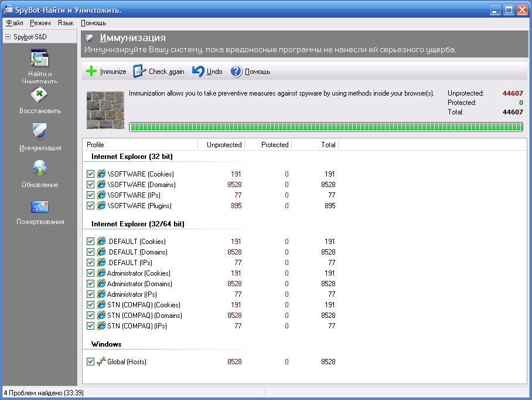Minimize the SpyBot window
This screenshot has width=532, height=400.
tap(495, 10)
